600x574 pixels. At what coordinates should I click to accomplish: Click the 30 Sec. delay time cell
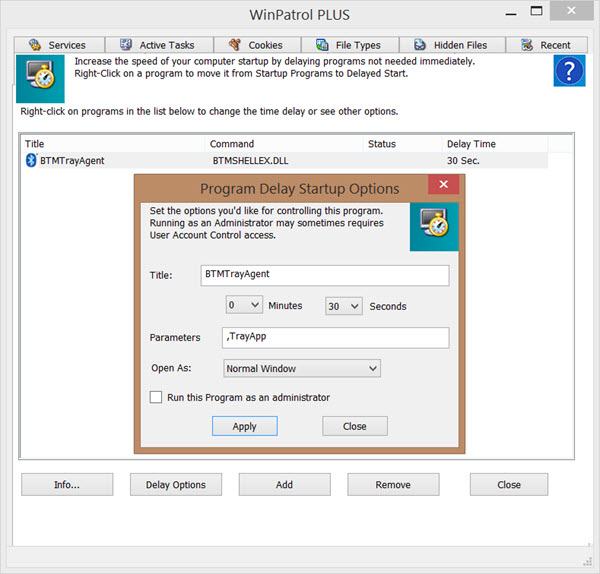[x=463, y=161]
